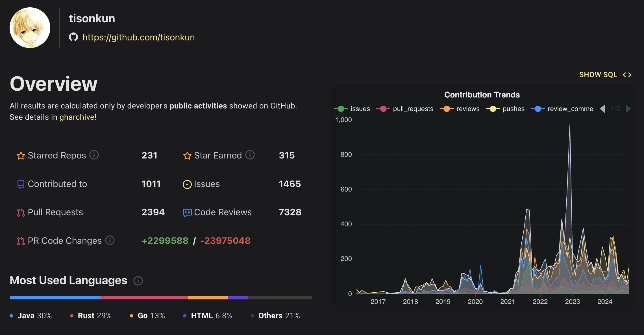The height and width of the screenshot is (335, 644).
Task: Show info for Most Used Languages
Action: click(138, 281)
